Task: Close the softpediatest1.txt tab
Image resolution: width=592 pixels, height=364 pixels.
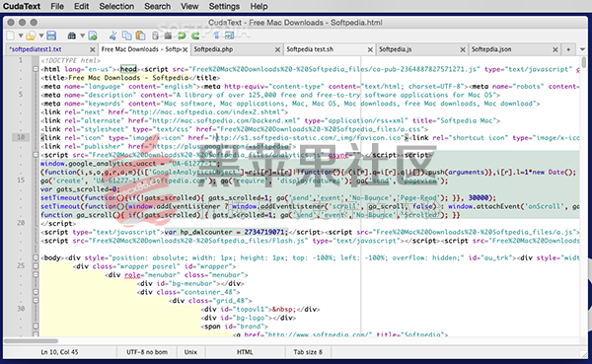Action: [x=92, y=50]
